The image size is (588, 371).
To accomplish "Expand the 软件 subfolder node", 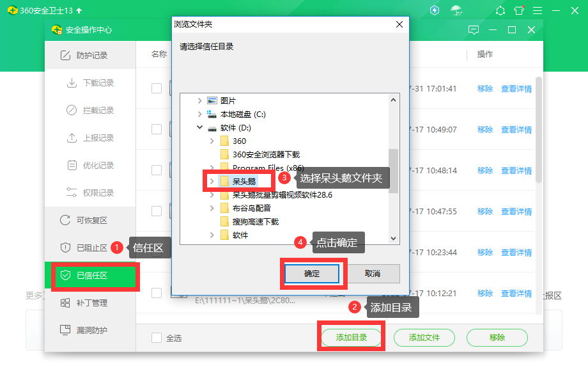I will [212, 235].
